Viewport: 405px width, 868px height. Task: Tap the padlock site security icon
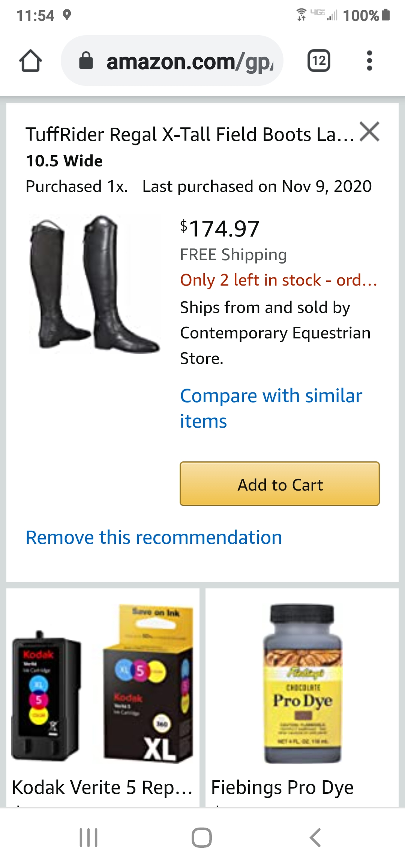pyautogui.click(x=86, y=61)
